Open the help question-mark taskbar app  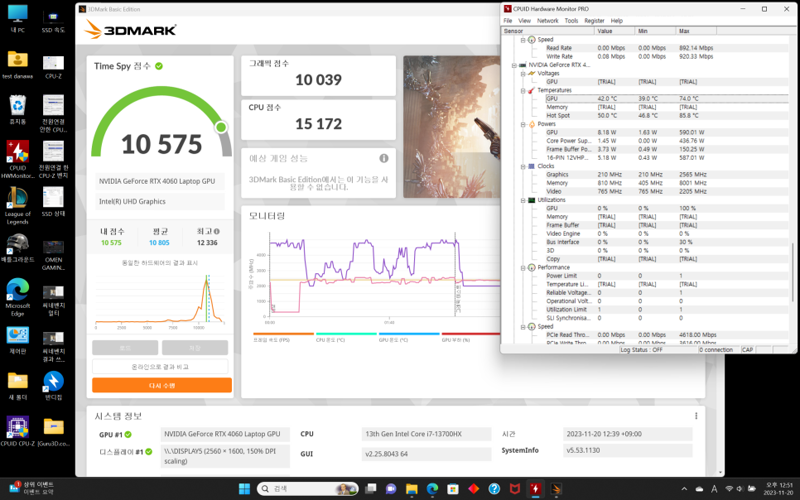tap(494, 489)
